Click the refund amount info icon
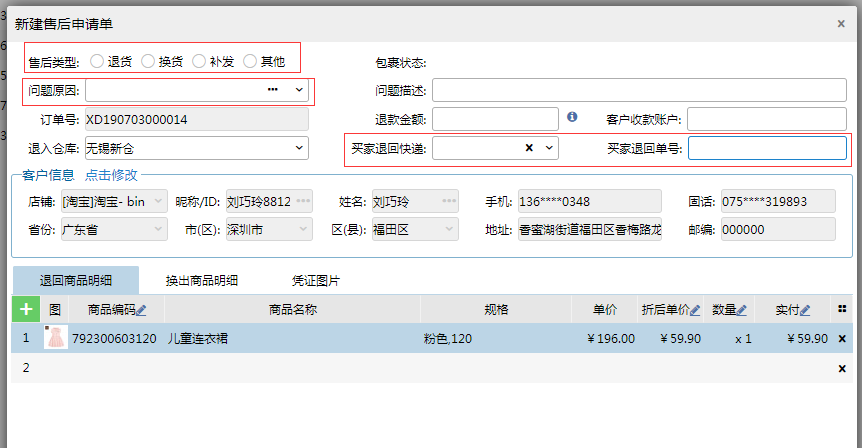Screen dimensions: 862x448 572,118
